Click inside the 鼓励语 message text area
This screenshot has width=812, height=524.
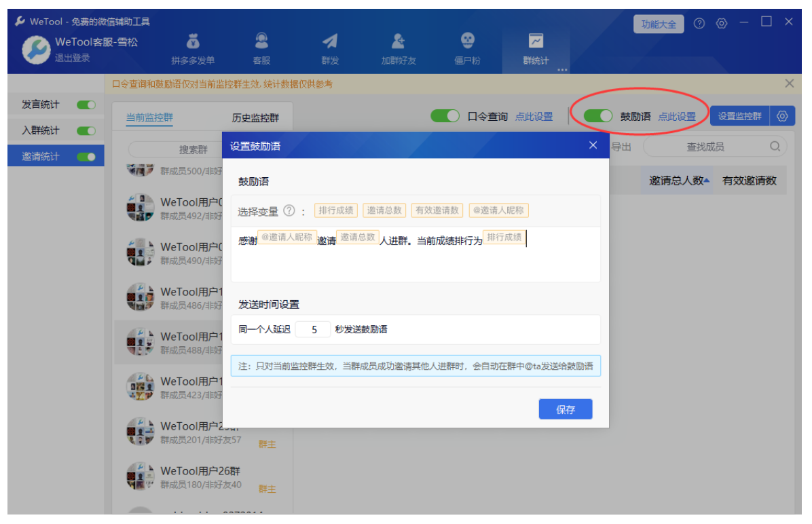416,255
